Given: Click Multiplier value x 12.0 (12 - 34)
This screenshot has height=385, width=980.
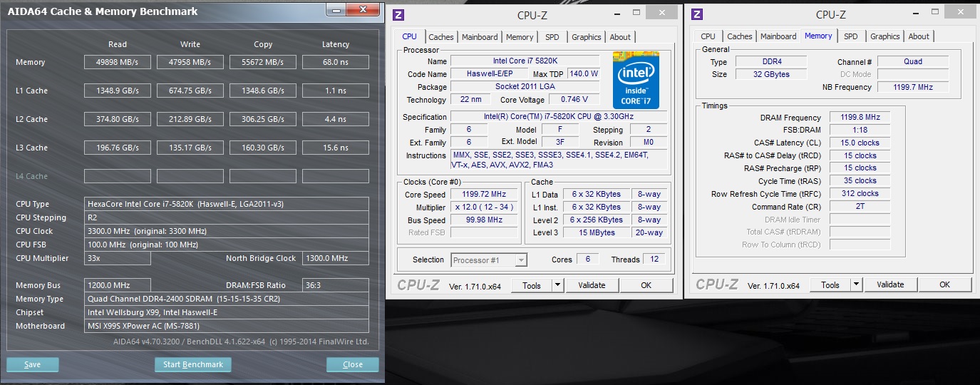Looking at the screenshot, I should (485, 207).
